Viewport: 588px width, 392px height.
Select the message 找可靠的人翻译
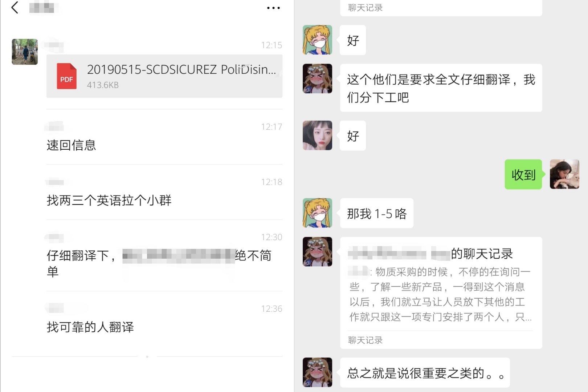90,327
